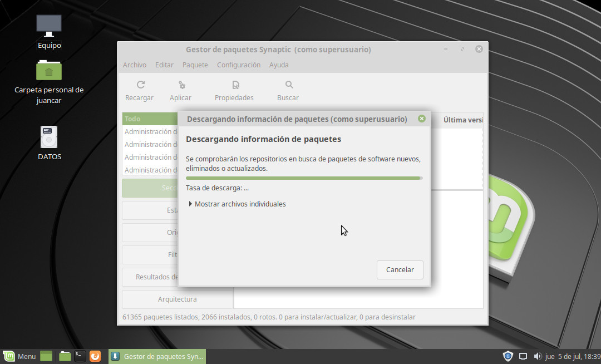Open Carpeta personal de juancar folder
601x364 pixels.
[x=49, y=71]
